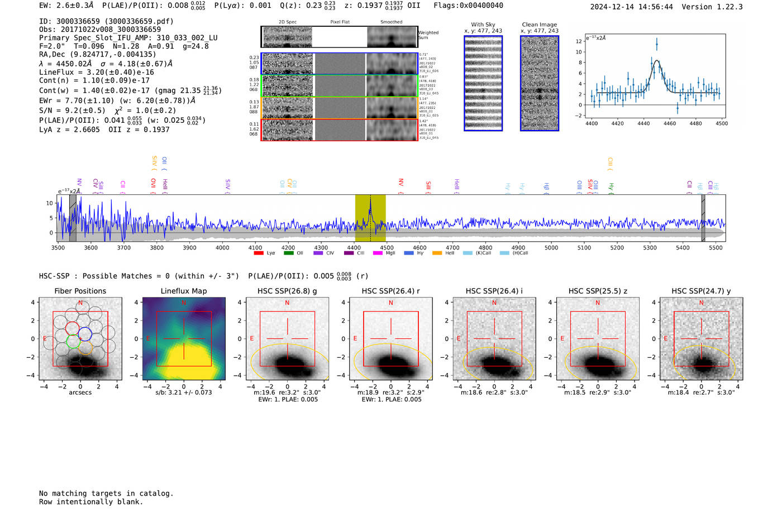The image size is (782, 532).
Task: Click the red SiII line marker
Action: 428,187
